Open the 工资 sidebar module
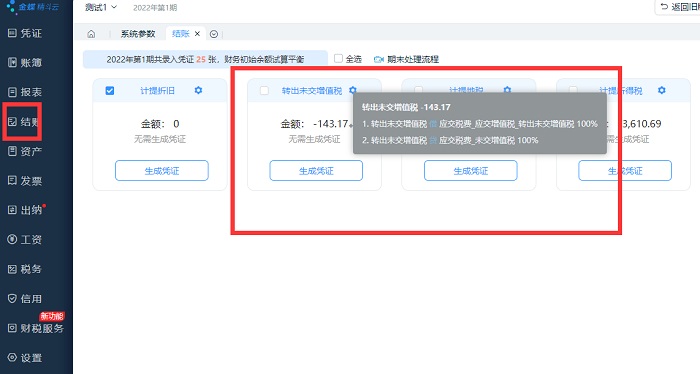The height and width of the screenshot is (374, 700). [25, 240]
